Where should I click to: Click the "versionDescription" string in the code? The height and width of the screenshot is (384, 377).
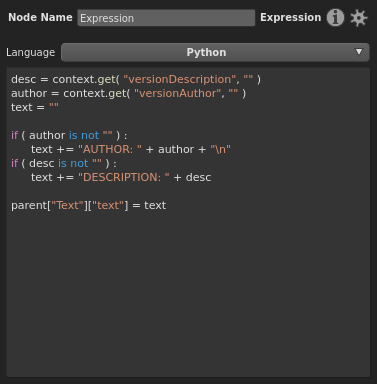click(180, 79)
